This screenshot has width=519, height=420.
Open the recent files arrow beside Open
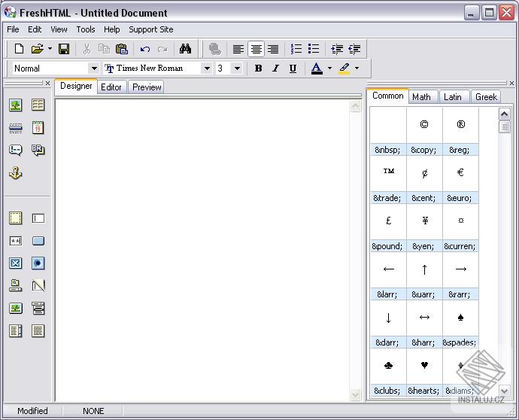click(x=50, y=49)
